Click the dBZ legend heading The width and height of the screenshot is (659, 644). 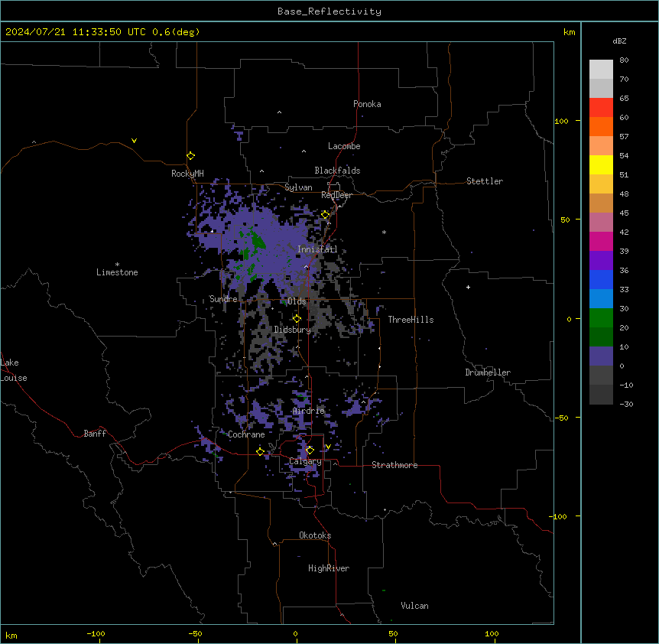click(x=619, y=41)
